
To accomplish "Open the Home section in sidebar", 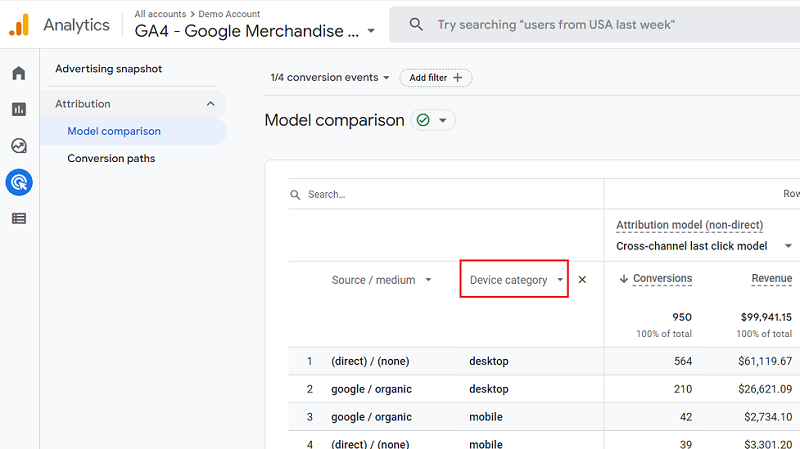I will pyautogui.click(x=19, y=73).
